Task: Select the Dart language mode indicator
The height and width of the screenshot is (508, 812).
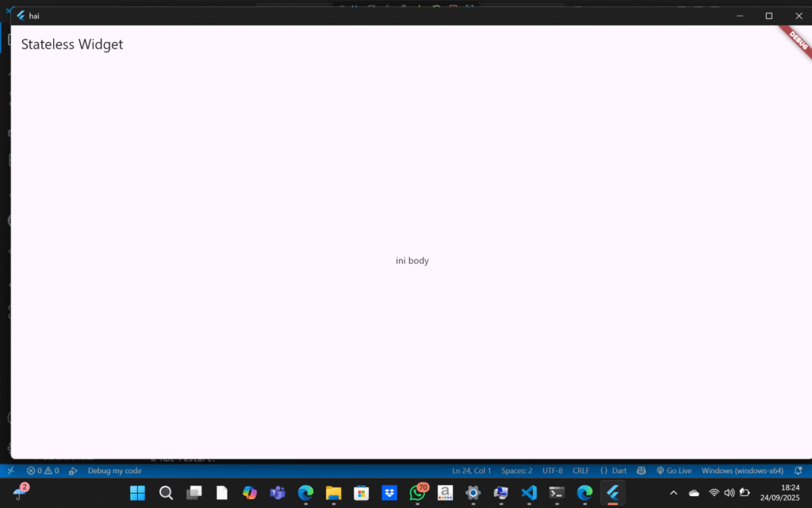Action: pyautogui.click(x=614, y=471)
